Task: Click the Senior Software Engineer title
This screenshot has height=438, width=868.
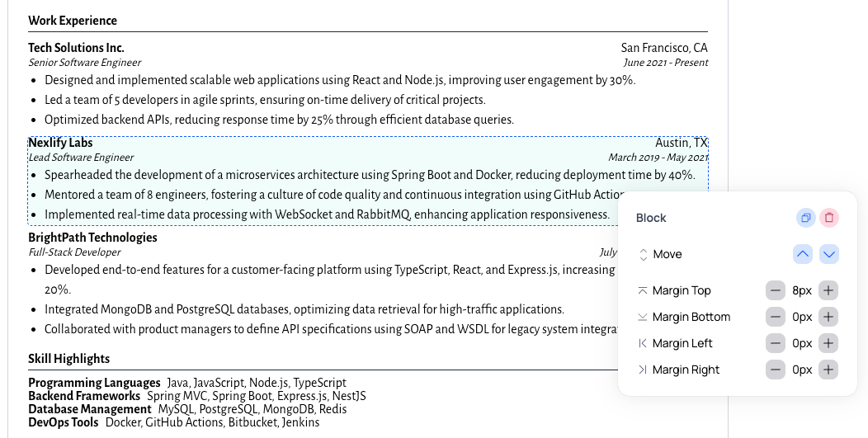Action: click(x=85, y=63)
